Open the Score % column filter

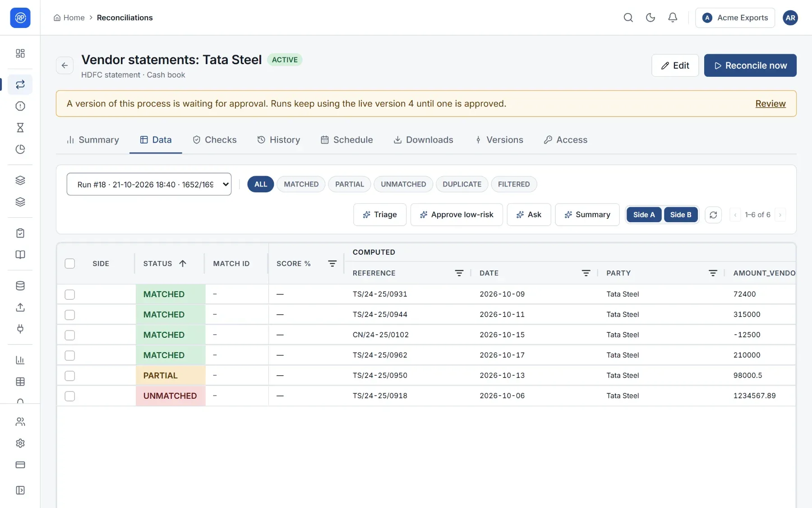332,264
